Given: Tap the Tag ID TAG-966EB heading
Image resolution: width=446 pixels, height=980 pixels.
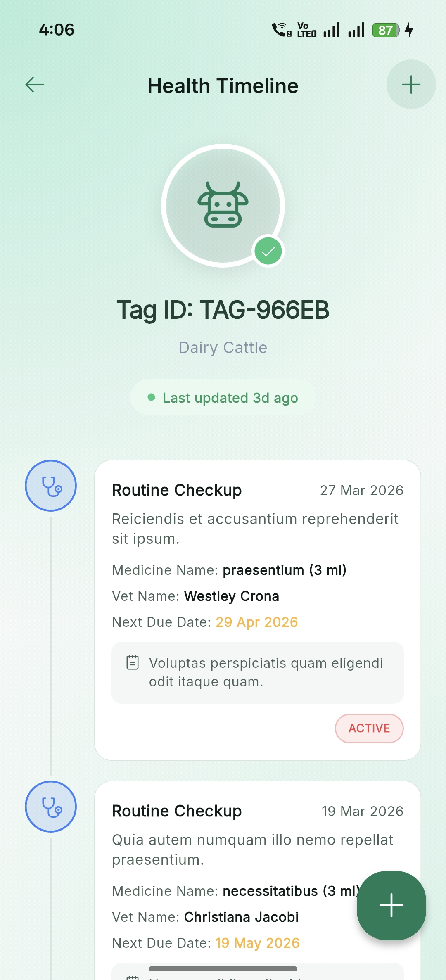Looking at the screenshot, I should 223,310.
